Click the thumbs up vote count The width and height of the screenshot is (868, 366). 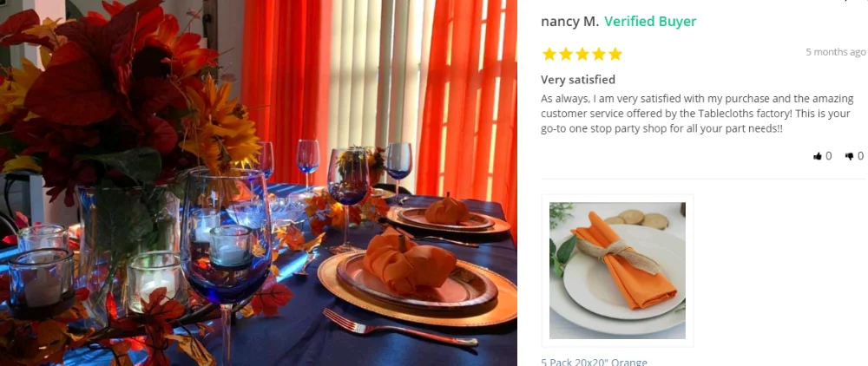[x=829, y=156]
